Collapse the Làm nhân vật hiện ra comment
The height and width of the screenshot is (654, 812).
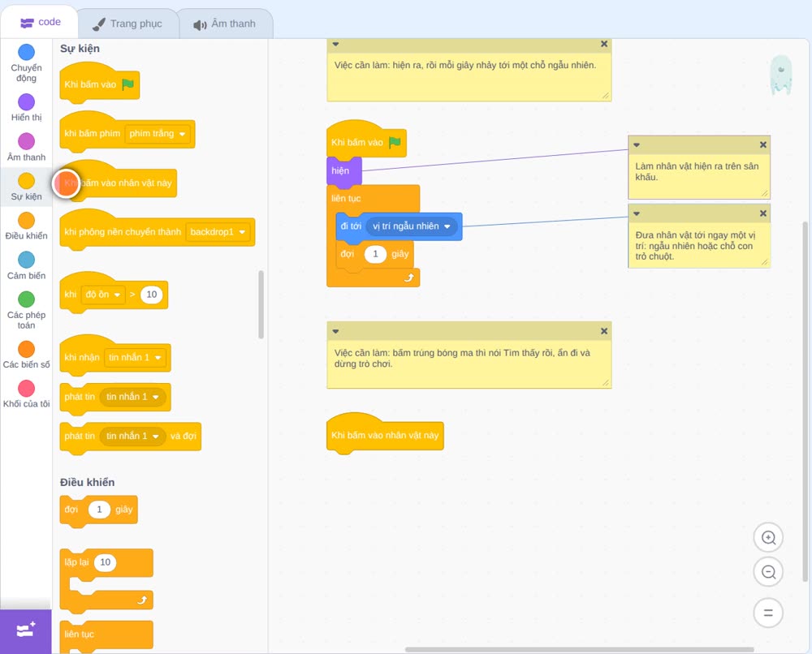[x=637, y=145]
